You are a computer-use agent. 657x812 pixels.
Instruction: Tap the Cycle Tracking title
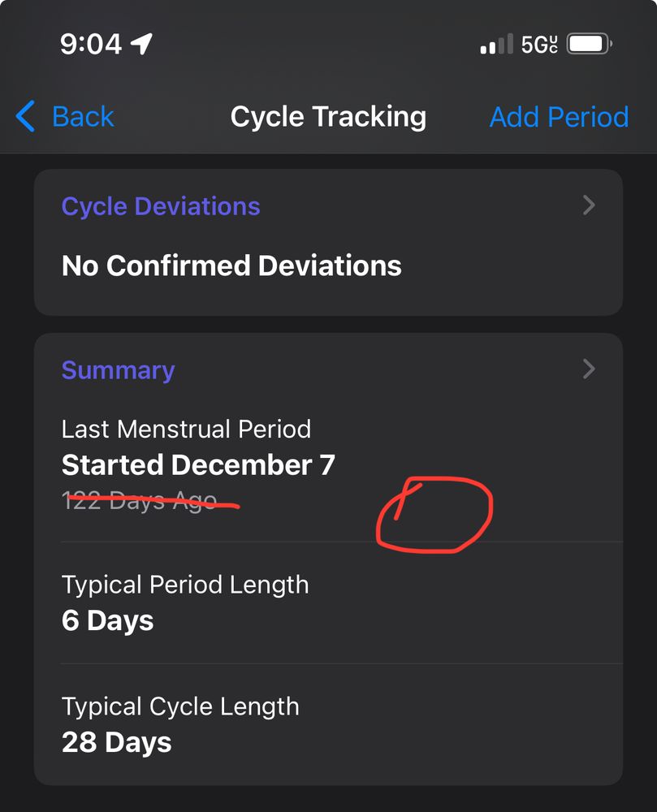click(x=328, y=116)
